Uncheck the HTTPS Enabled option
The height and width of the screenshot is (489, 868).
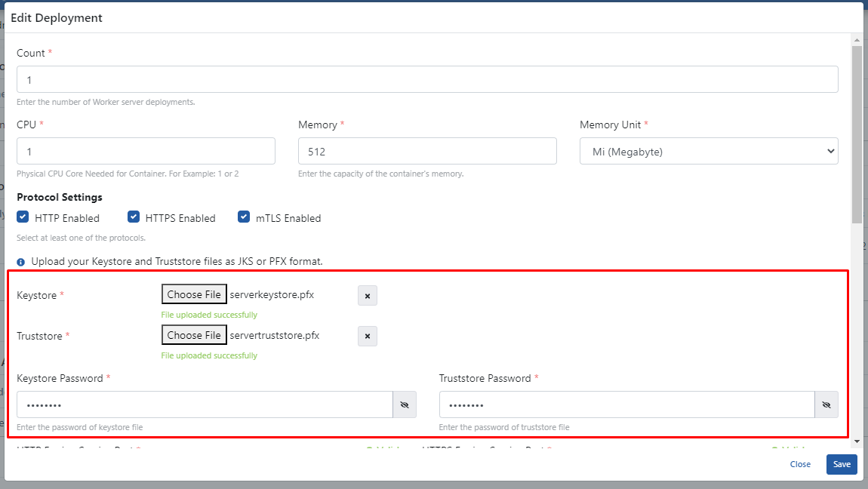click(x=134, y=217)
